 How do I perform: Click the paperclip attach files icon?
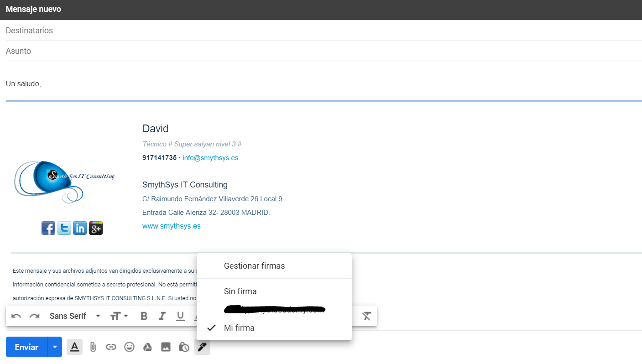[93, 347]
